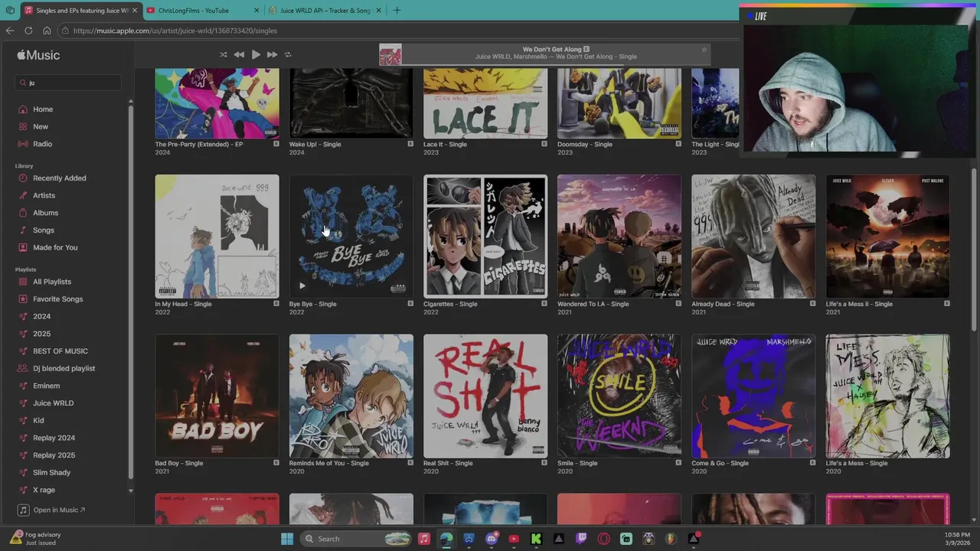Open Made for You in the library
This screenshot has height=551, width=980.
[x=55, y=247]
